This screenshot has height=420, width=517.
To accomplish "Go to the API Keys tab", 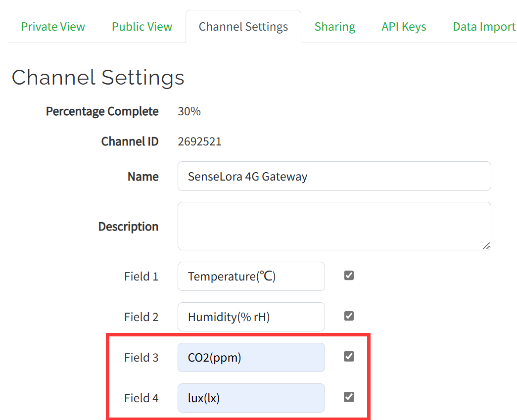I will (404, 27).
